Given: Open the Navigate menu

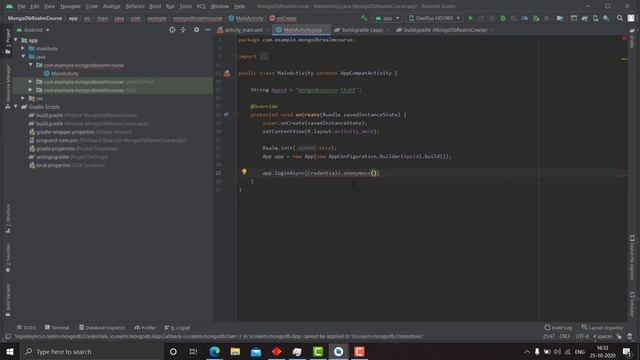Looking at the screenshot, I should 70,6.
